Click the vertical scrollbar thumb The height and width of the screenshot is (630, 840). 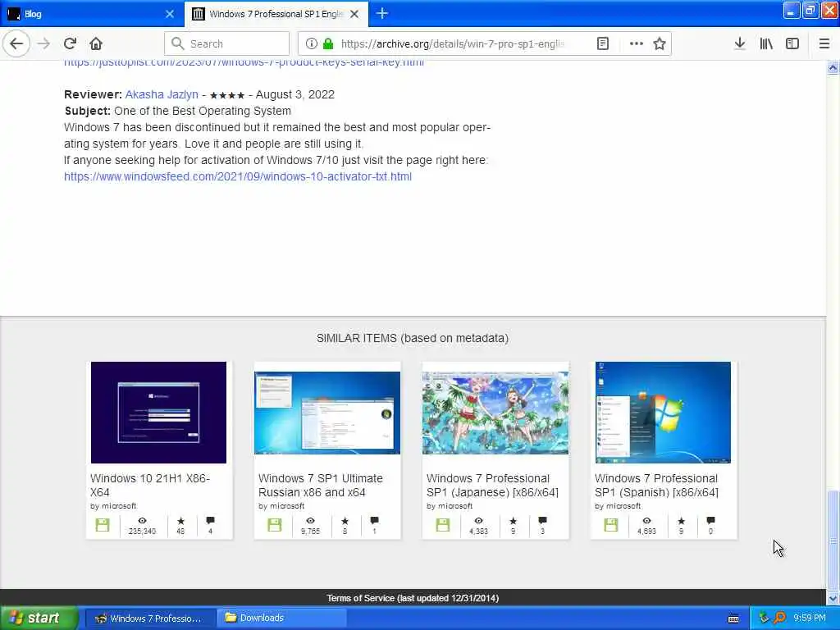(x=833, y=540)
